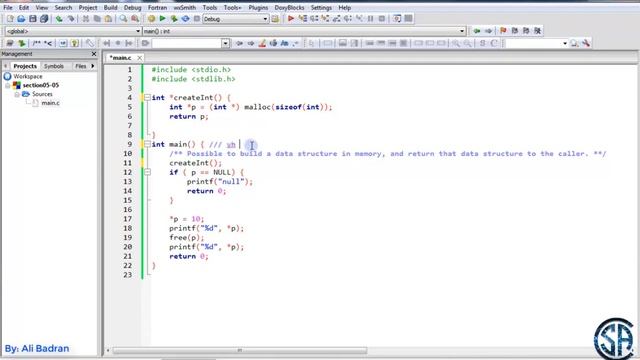This screenshot has width=640, height=360.
Task: Open the Plugins menu
Action: pos(258,7)
